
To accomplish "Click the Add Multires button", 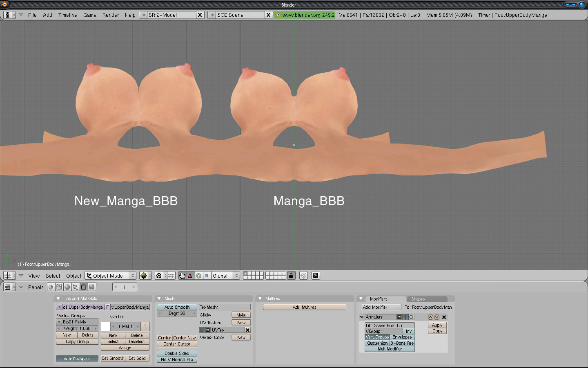I will [x=304, y=307].
